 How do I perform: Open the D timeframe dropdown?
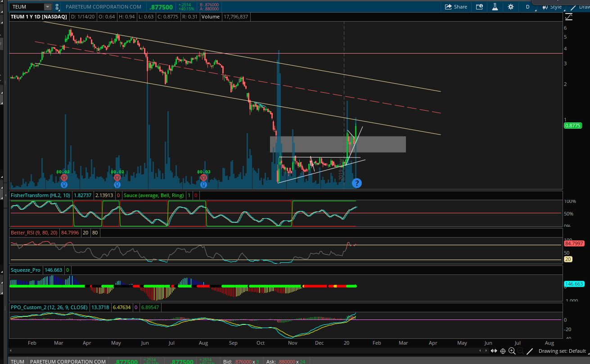[x=527, y=7]
